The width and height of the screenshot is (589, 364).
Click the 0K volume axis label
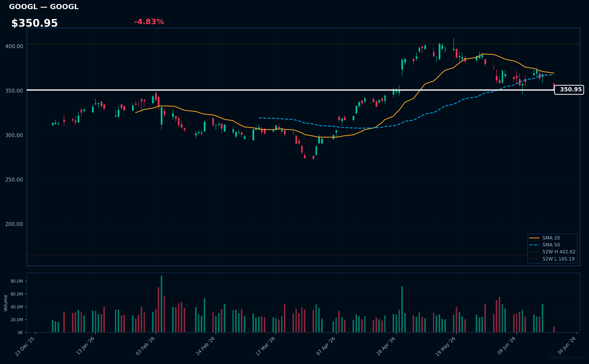coord(20,333)
